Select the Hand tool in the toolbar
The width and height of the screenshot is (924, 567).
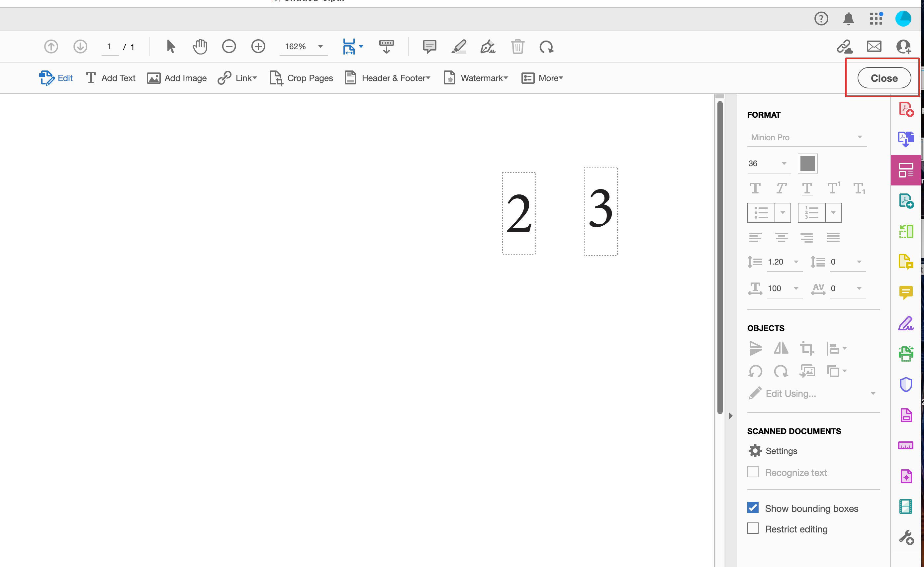(x=200, y=46)
